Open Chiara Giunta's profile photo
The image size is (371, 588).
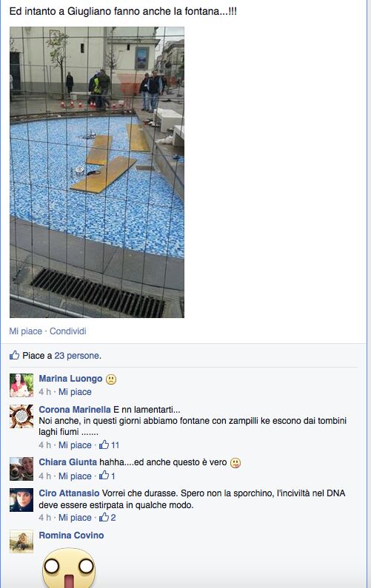21,469
